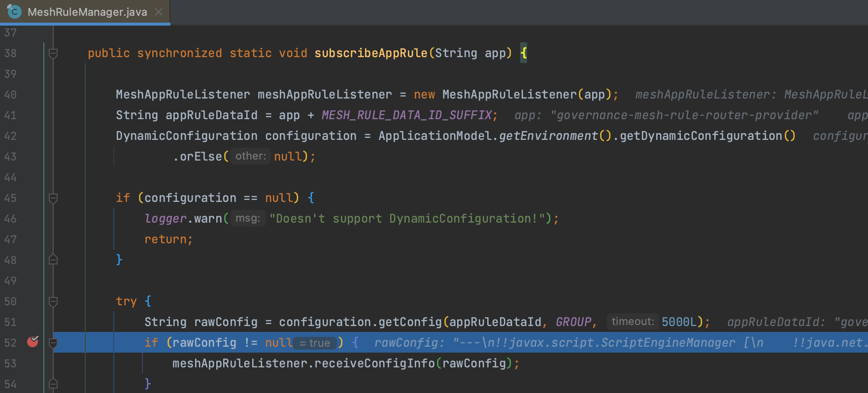Remove the breakpoint on line 52
Viewport: 868px width, 393px height.
point(33,341)
